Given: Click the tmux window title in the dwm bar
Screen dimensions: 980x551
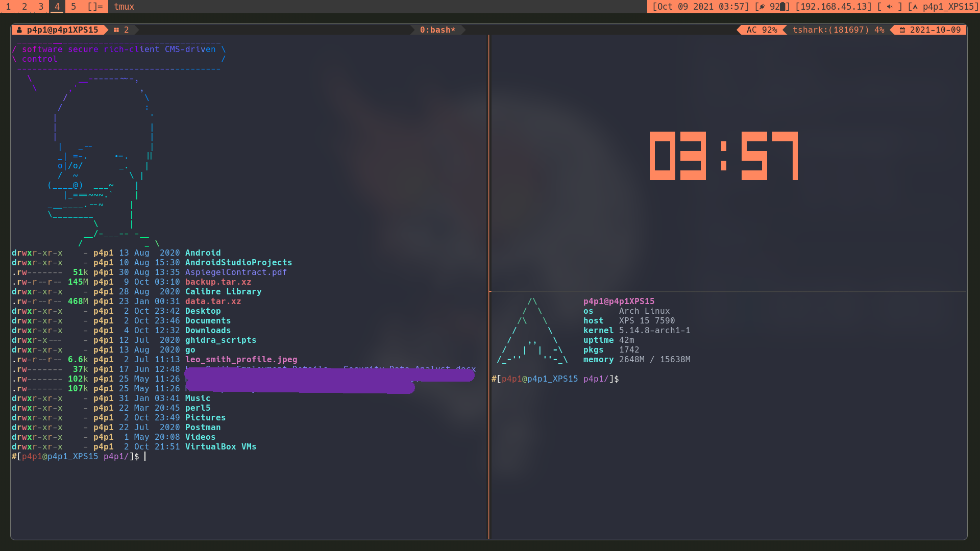Looking at the screenshot, I should 124,7.
